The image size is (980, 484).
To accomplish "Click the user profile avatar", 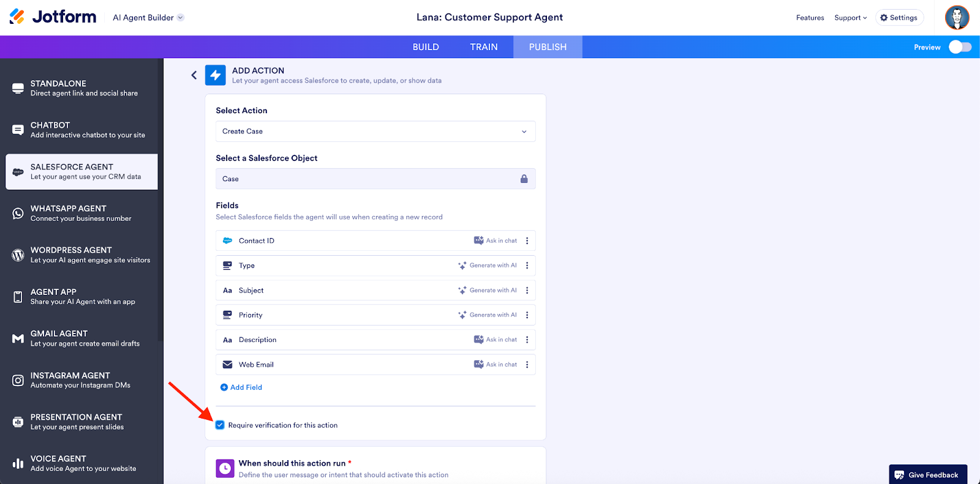I will click(957, 18).
